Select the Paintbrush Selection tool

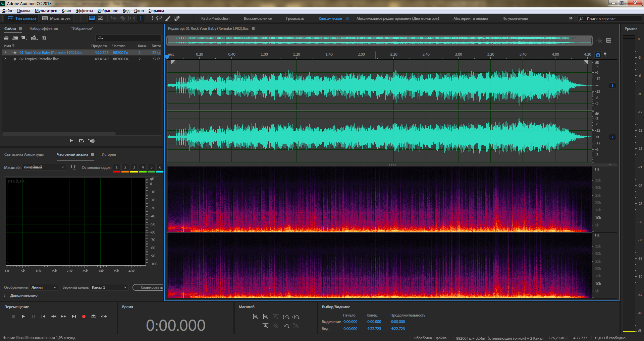(168, 18)
